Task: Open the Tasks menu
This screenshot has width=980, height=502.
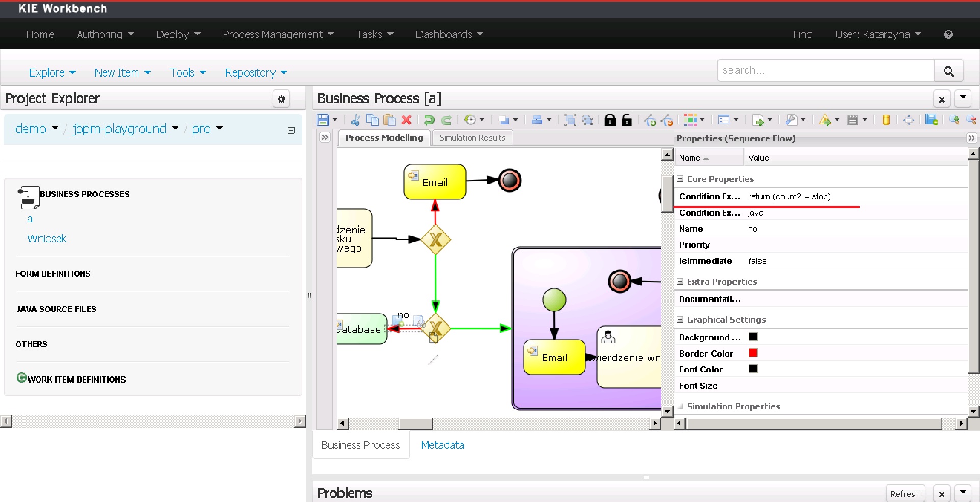Action: [375, 34]
